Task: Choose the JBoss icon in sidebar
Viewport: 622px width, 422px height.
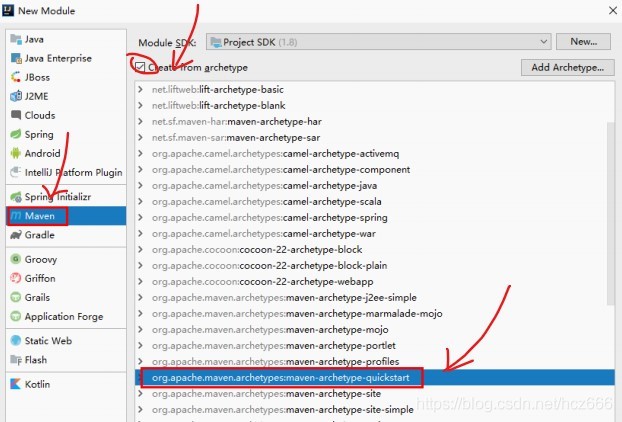Action: coord(16,77)
